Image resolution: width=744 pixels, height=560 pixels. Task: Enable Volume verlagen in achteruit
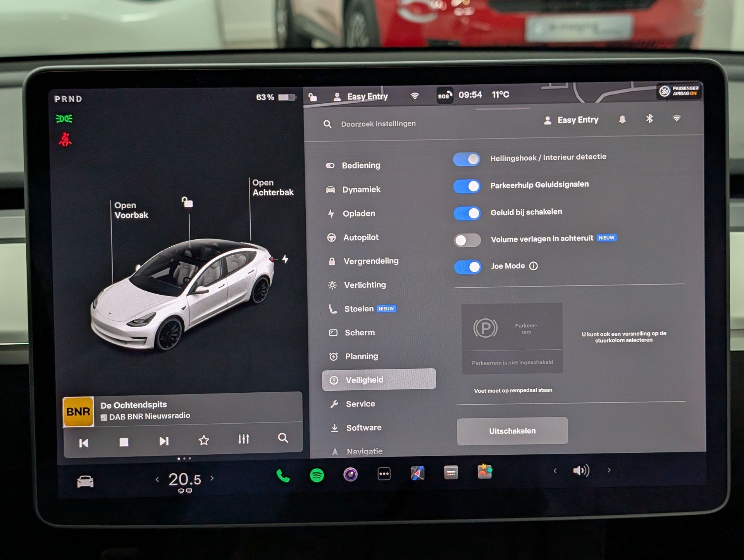click(467, 240)
